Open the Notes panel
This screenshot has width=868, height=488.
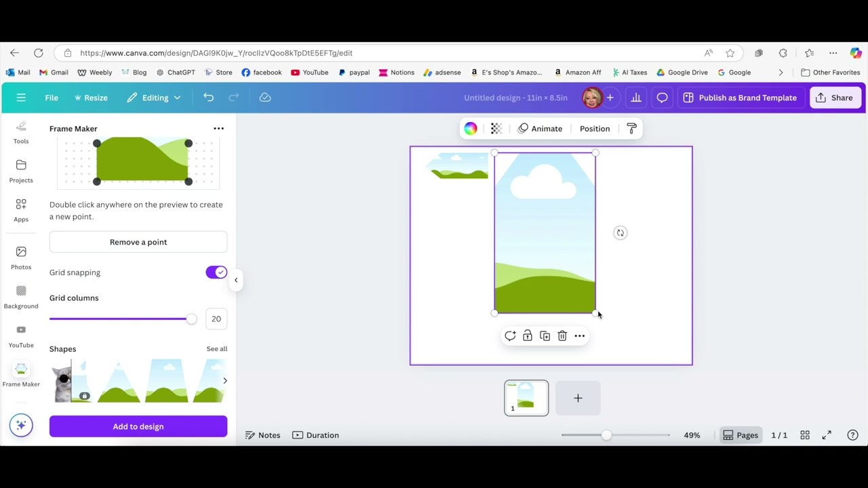(x=262, y=435)
